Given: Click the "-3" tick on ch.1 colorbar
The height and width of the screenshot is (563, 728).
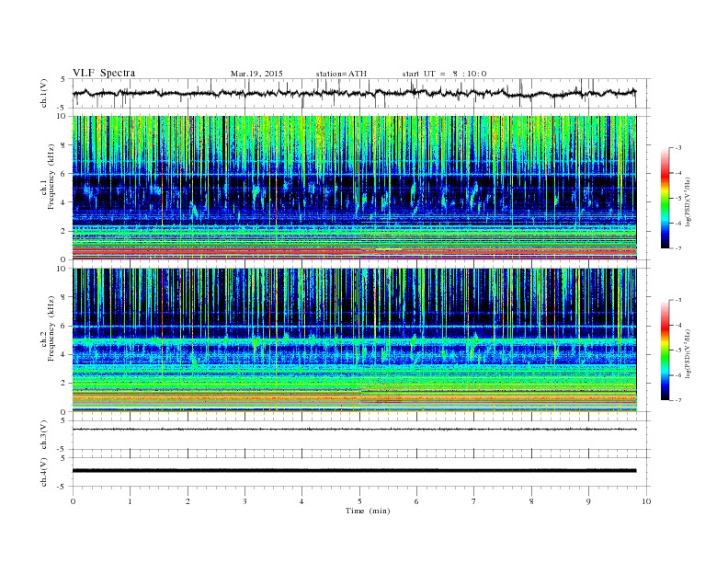Looking at the screenshot, I should click(x=678, y=148).
